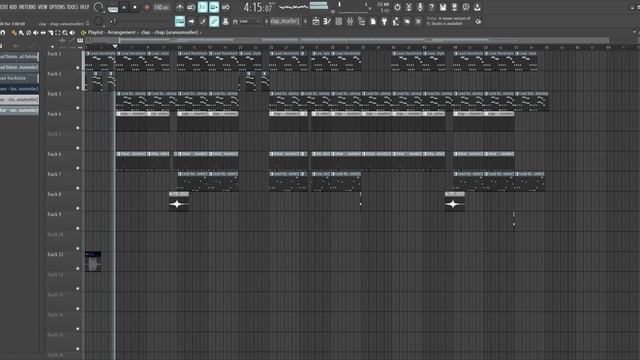Open audio editor scissors icon
Image resolution: width=640 pixels, height=360 pixels.
pyautogui.click(x=409, y=7)
